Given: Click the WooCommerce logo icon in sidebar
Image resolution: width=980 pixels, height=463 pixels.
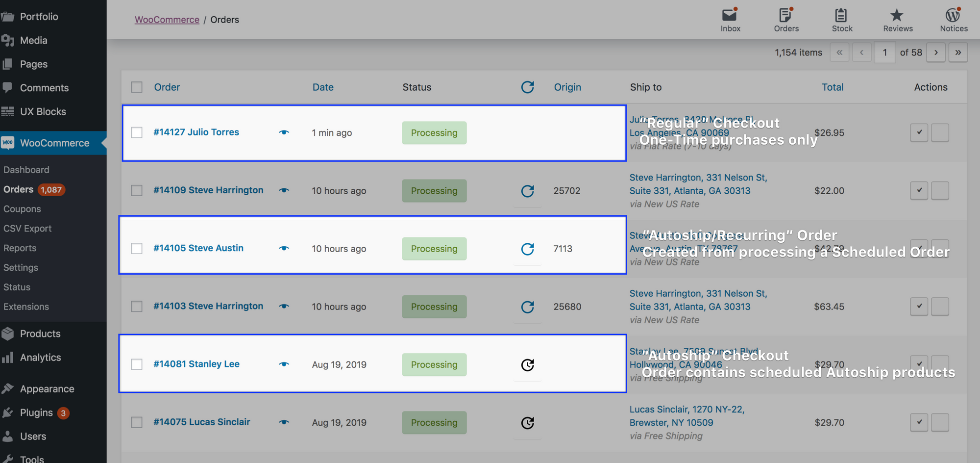Looking at the screenshot, I should pos(7,143).
